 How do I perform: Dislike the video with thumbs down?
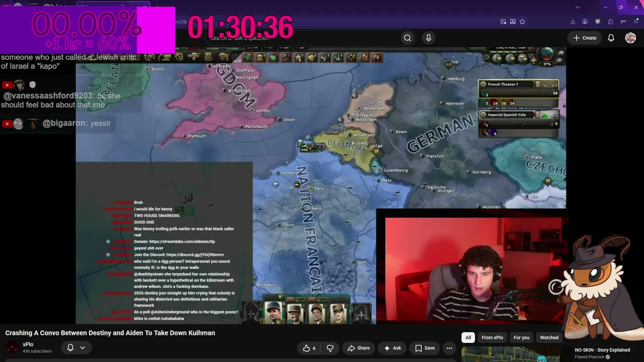330,348
